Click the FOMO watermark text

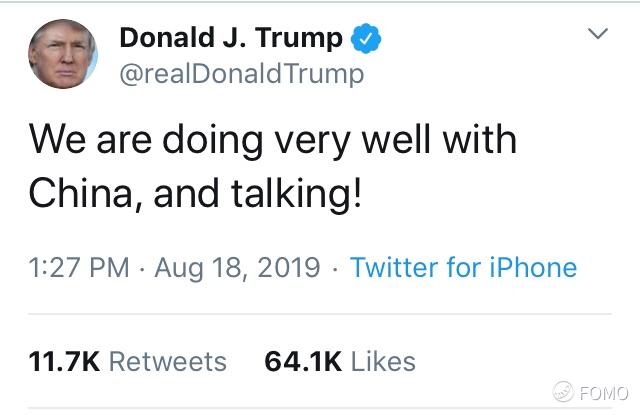[604, 392]
